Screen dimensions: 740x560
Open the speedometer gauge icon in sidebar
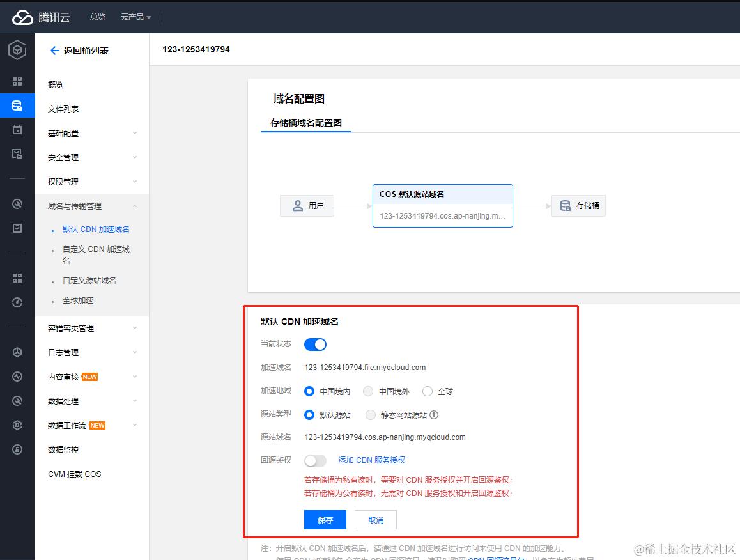[x=17, y=302]
